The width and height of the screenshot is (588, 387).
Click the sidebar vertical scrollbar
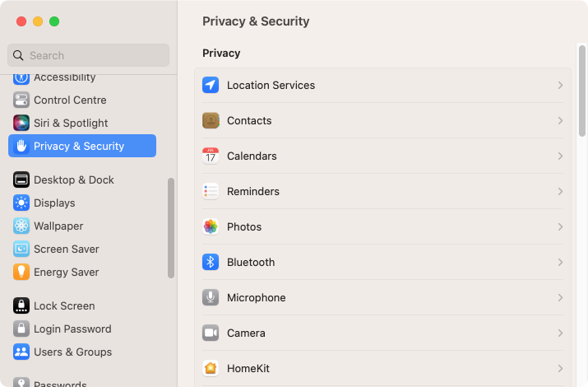pyautogui.click(x=171, y=228)
